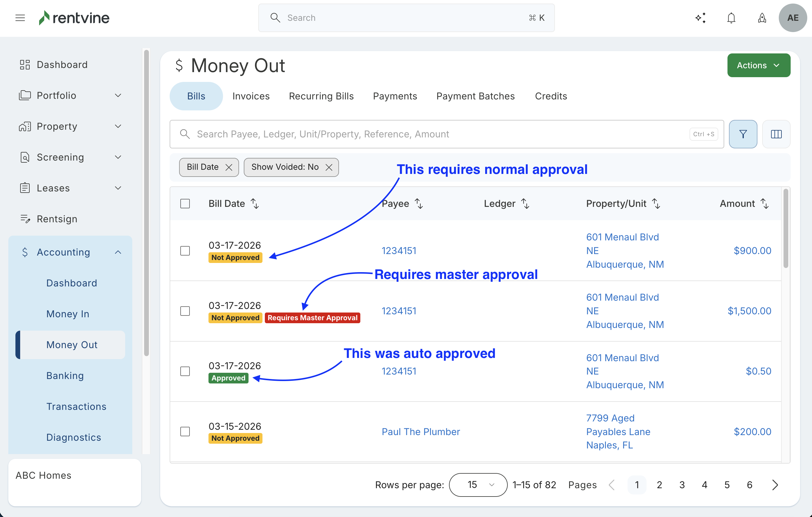Open the Paul The Plumber payee link
The height and width of the screenshot is (517, 812).
(x=421, y=432)
